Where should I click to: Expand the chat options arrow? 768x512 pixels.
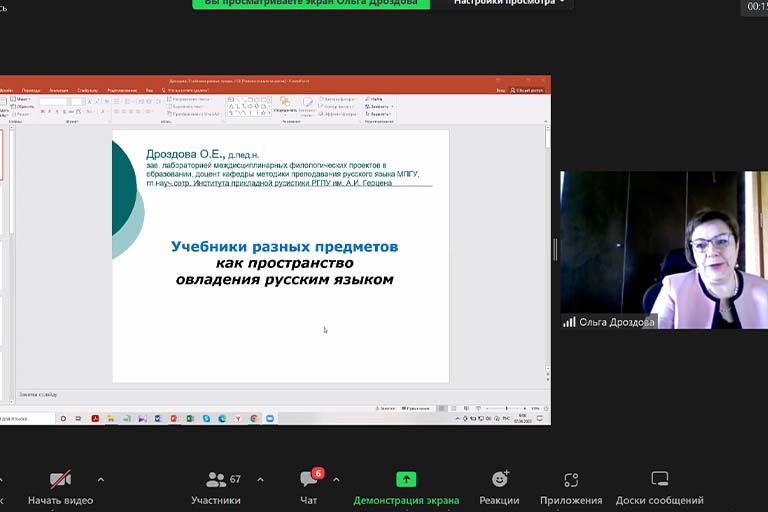point(336,480)
